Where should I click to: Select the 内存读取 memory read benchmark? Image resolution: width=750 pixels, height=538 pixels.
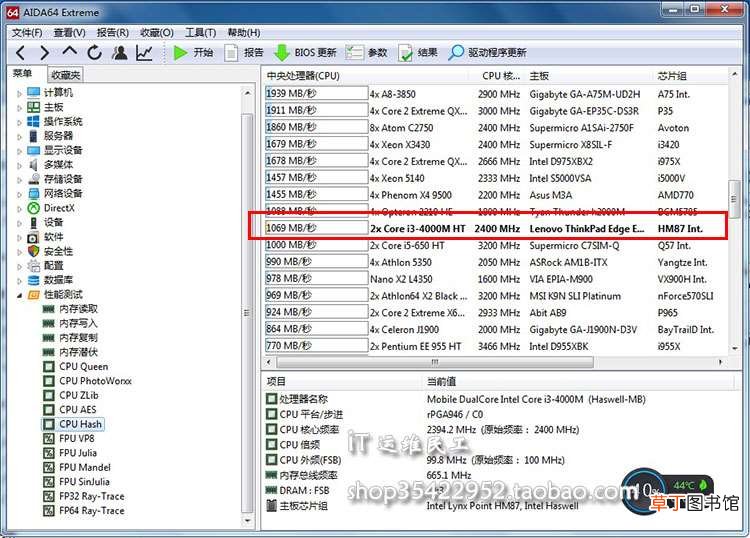coord(70,309)
